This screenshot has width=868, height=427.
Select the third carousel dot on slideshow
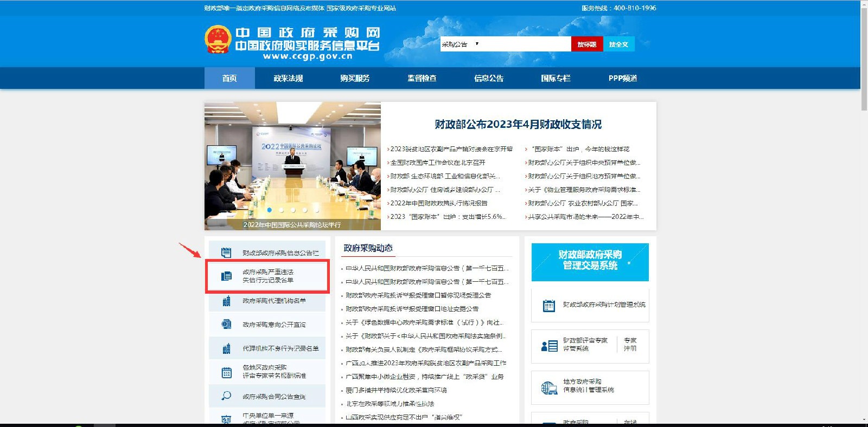click(x=293, y=210)
